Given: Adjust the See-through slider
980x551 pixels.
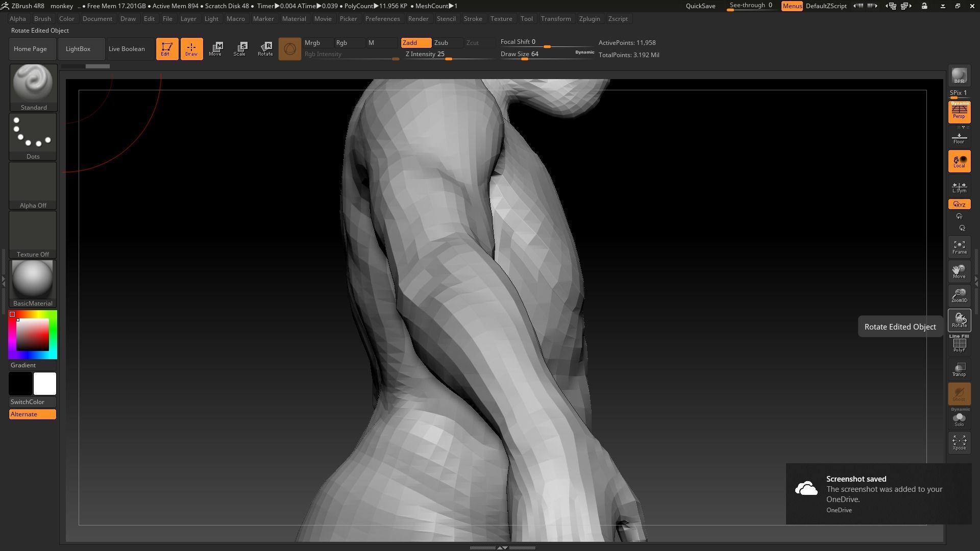Looking at the screenshot, I should point(752,6).
